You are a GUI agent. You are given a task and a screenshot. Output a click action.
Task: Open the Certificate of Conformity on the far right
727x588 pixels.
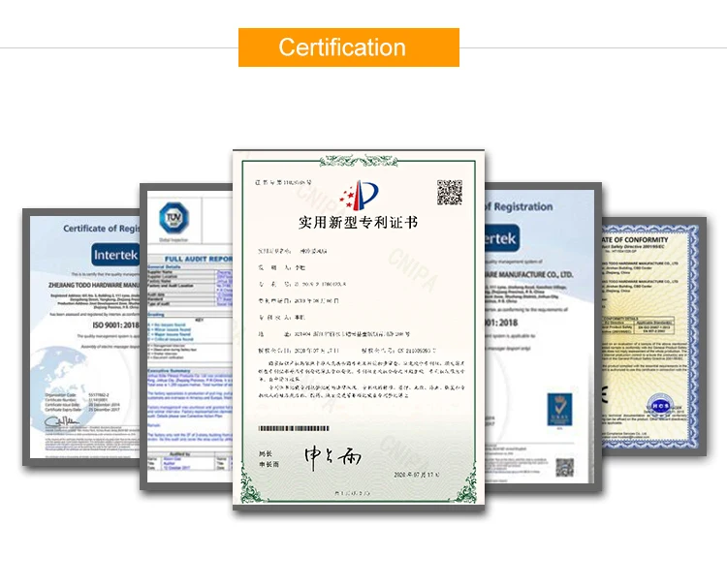(653, 337)
